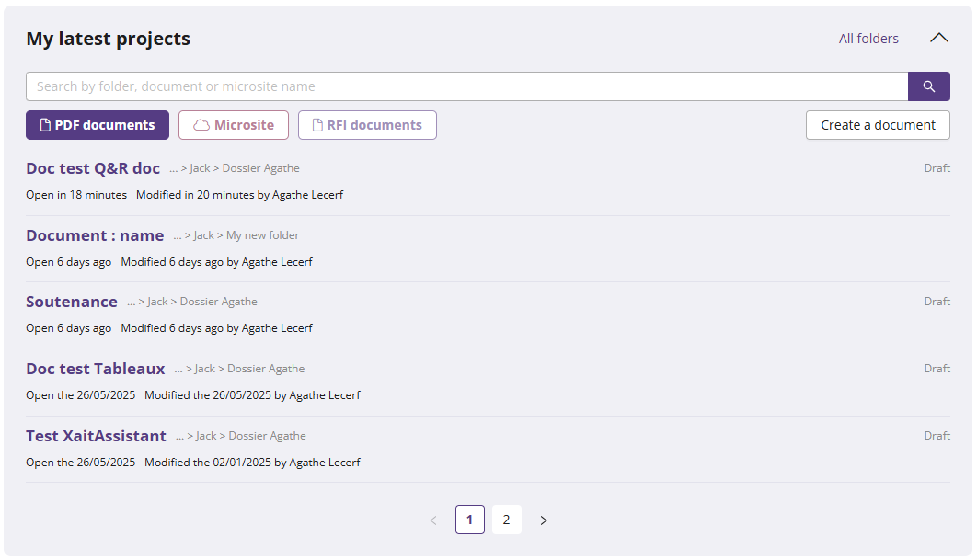Click the next page arrow
This screenshot has height=560, width=977.
[x=544, y=520]
